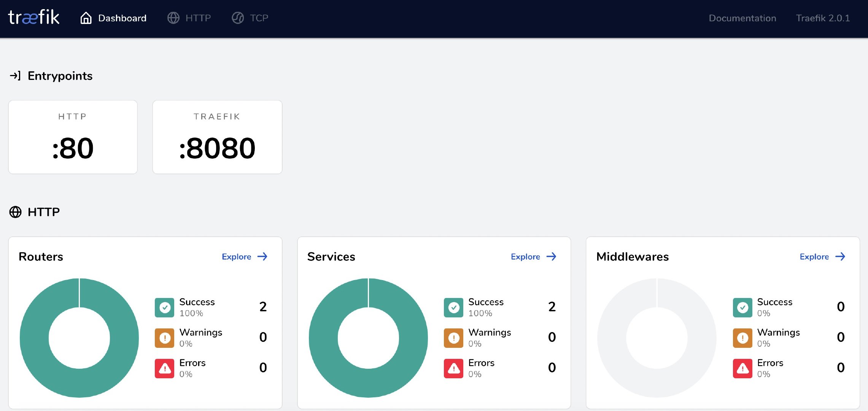Click the Traefik logo

pos(33,18)
